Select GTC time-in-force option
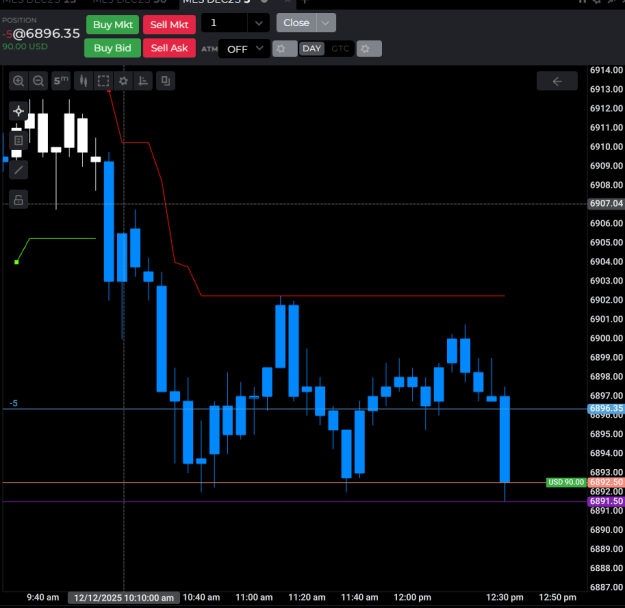The image size is (625, 608). click(340, 49)
